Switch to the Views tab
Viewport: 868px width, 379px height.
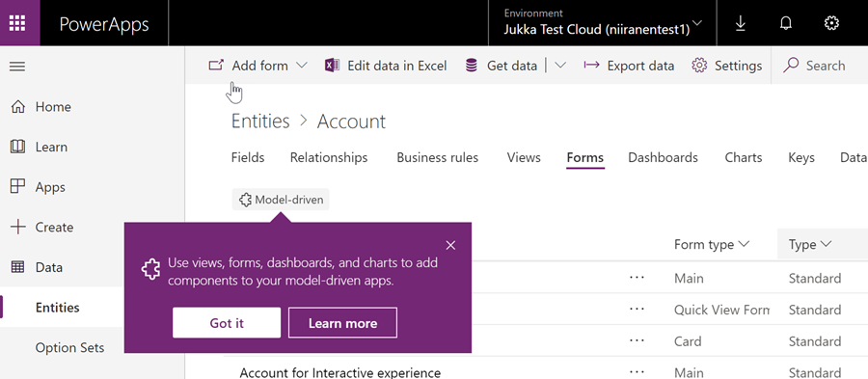(x=524, y=158)
